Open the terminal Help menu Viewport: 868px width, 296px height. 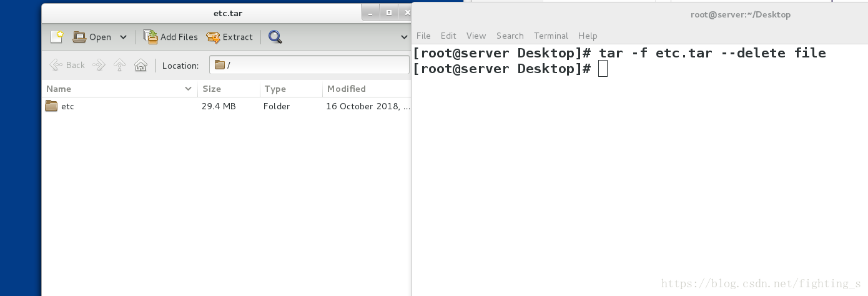588,36
